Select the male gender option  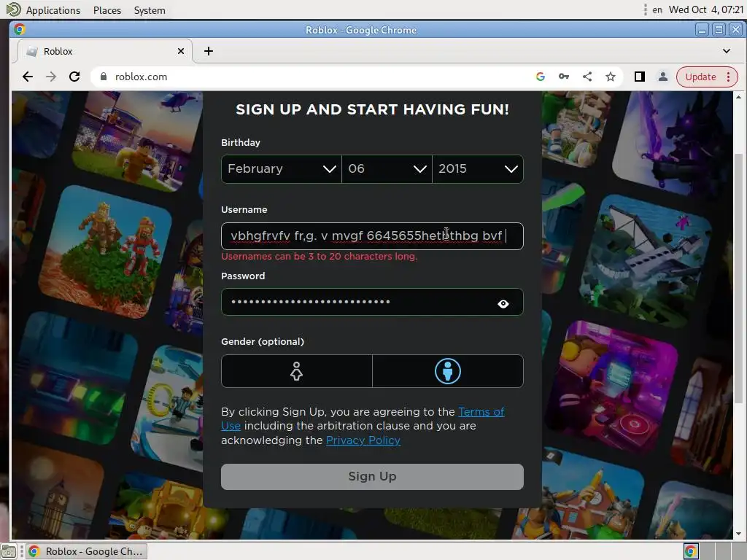(x=448, y=371)
